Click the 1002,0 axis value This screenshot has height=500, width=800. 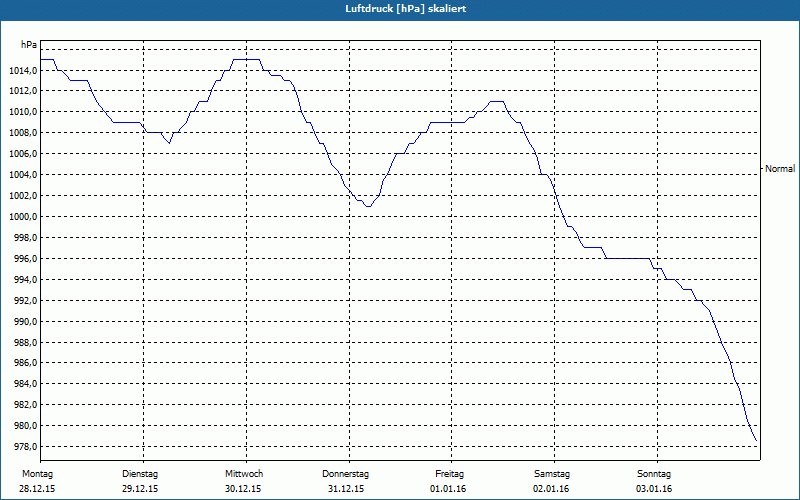(x=23, y=196)
